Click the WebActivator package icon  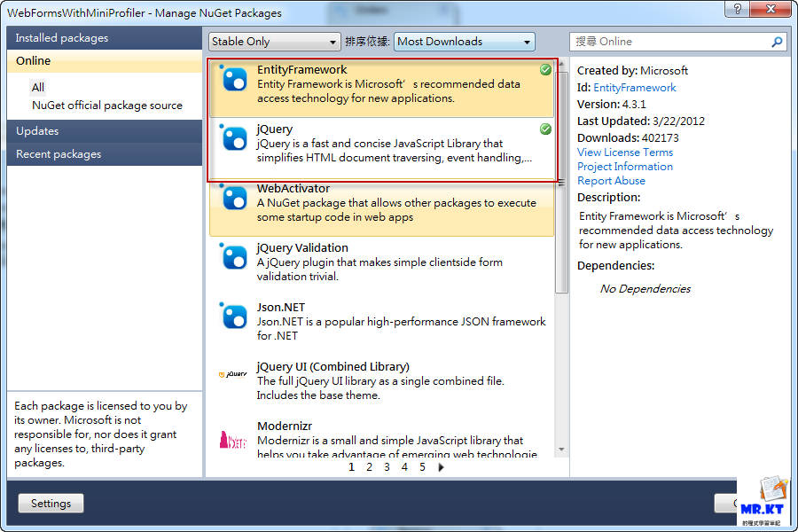[233, 198]
